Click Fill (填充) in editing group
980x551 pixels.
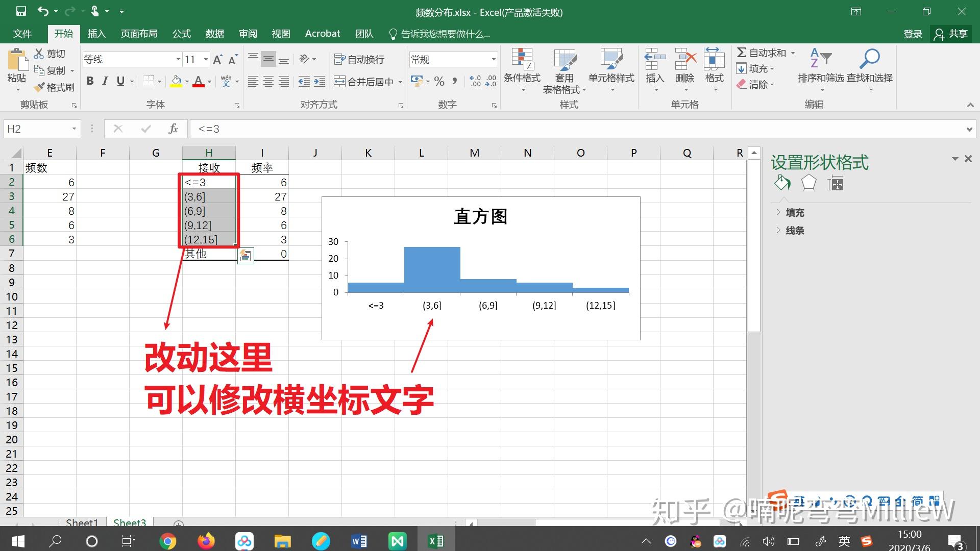pyautogui.click(x=752, y=68)
